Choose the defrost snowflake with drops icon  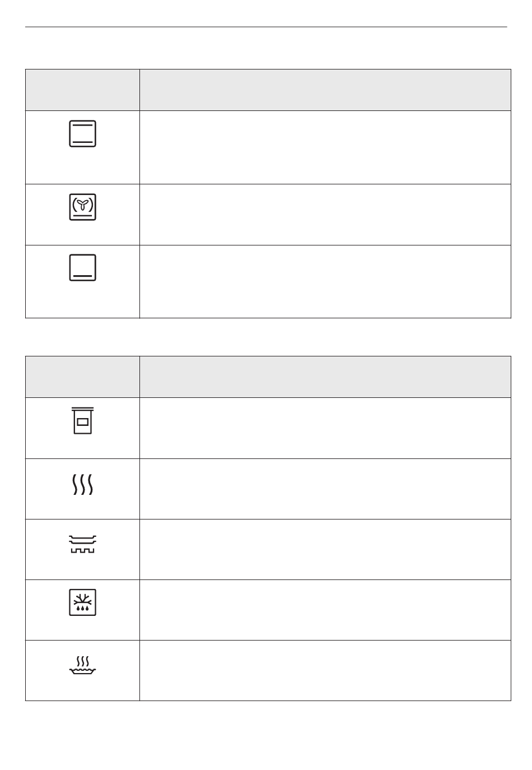83,602
